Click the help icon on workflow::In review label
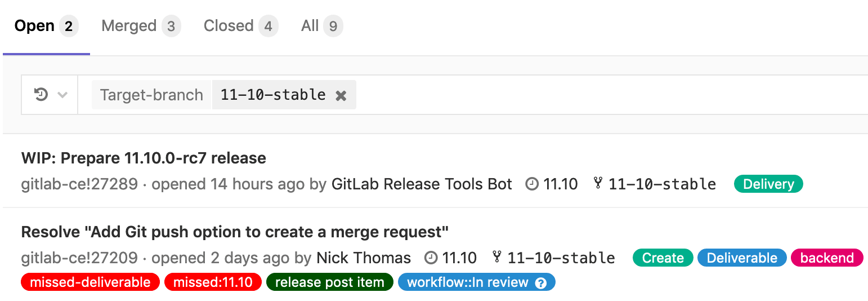Screen dimensions: 868x301 541,283
